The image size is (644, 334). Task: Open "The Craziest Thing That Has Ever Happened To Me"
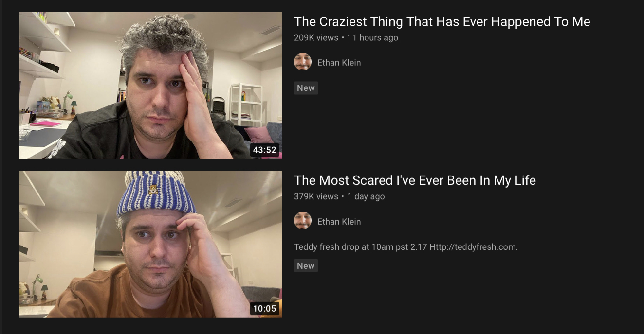pyautogui.click(x=442, y=21)
